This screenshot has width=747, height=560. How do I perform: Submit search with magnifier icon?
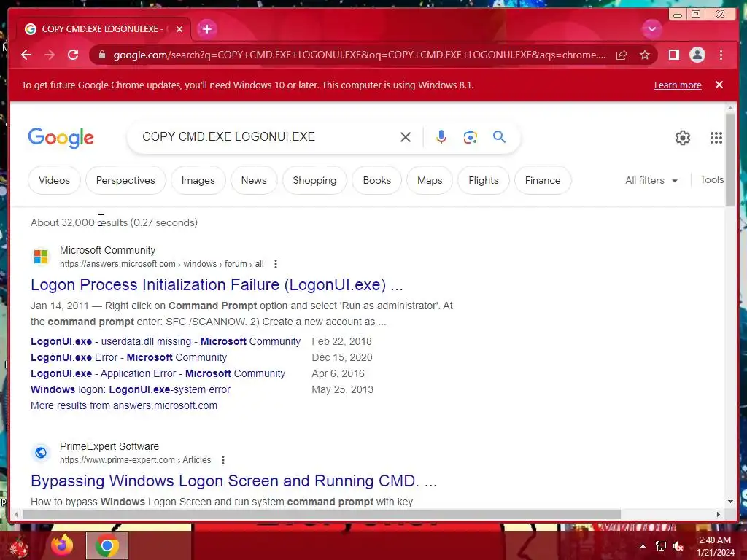tap(499, 137)
